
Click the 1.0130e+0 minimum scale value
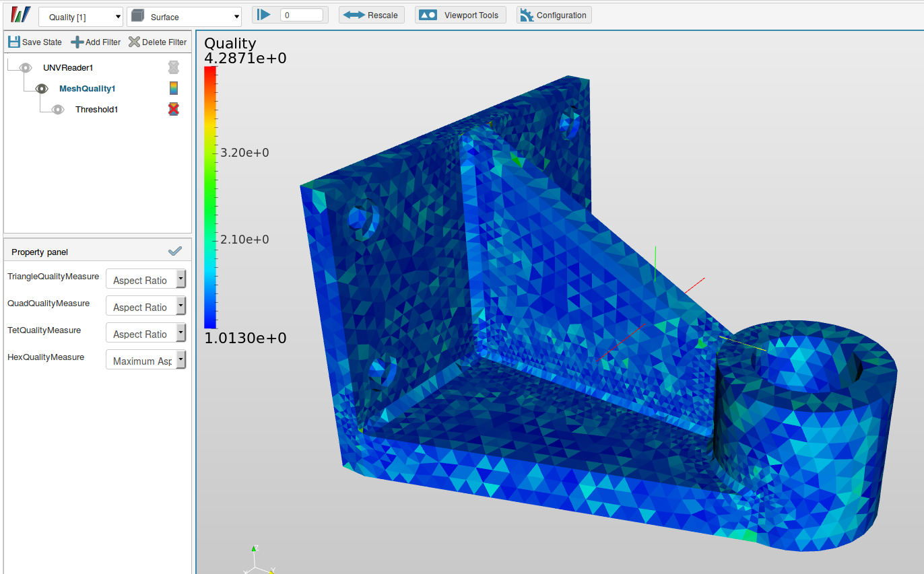[x=246, y=338]
